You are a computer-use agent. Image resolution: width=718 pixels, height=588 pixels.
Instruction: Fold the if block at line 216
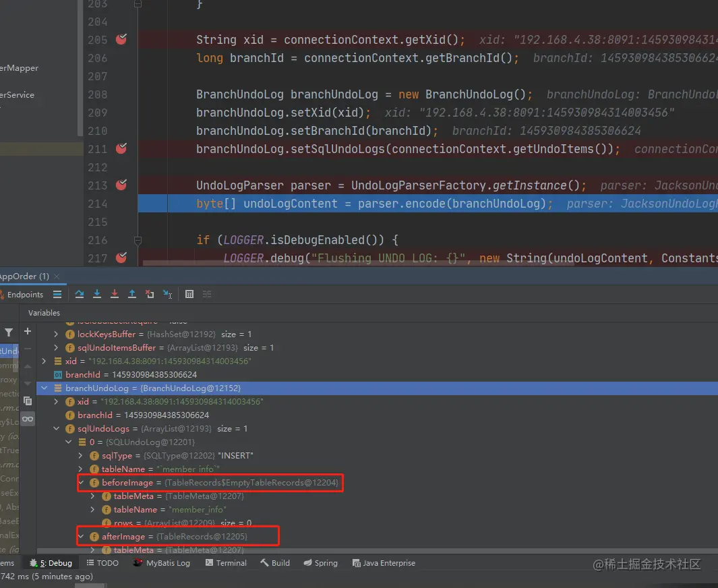click(x=138, y=240)
